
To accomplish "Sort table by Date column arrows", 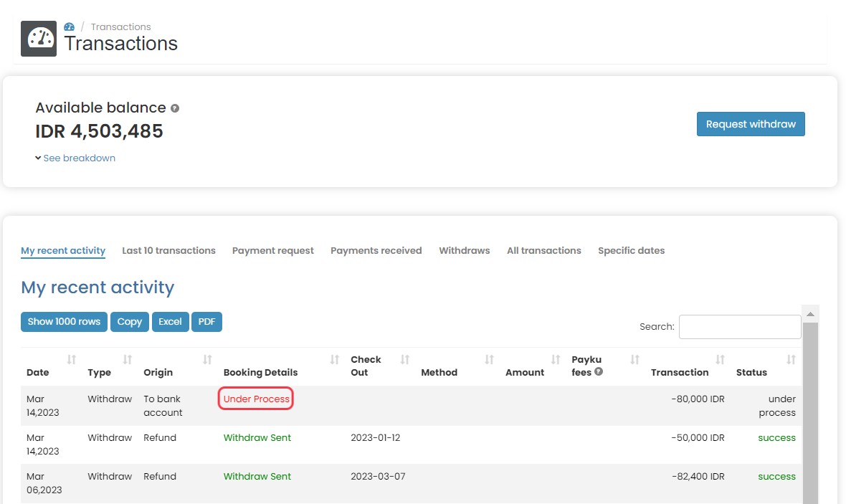I will point(71,360).
